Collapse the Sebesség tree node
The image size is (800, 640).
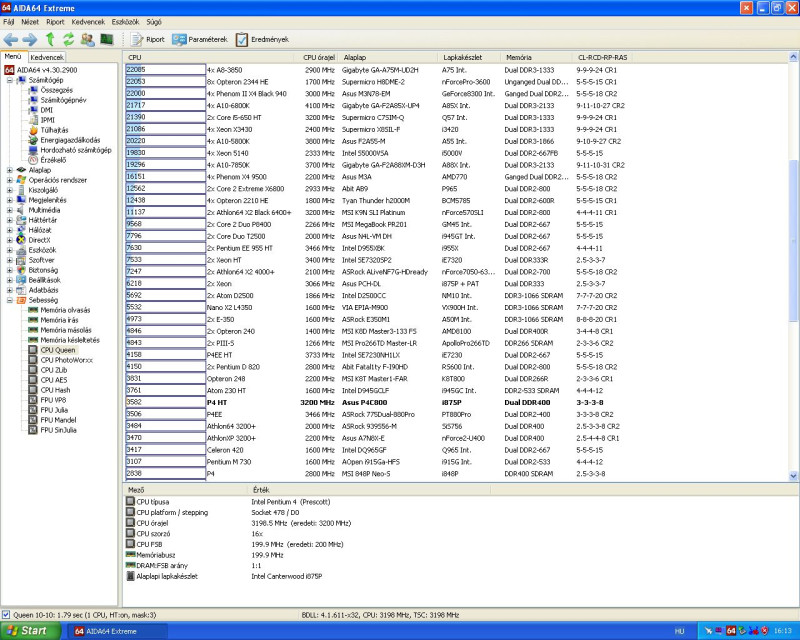pos(10,300)
